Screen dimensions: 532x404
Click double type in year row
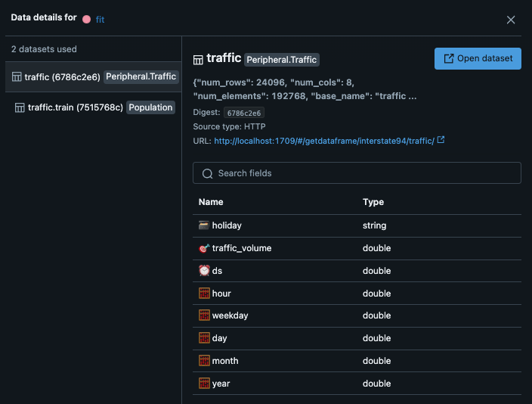(376, 384)
